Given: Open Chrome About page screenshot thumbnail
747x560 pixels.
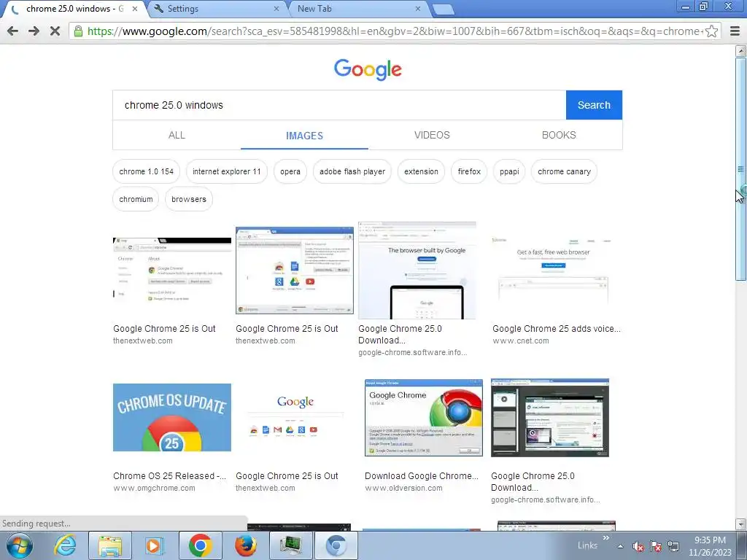Looking at the screenshot, I should (172, 270).
